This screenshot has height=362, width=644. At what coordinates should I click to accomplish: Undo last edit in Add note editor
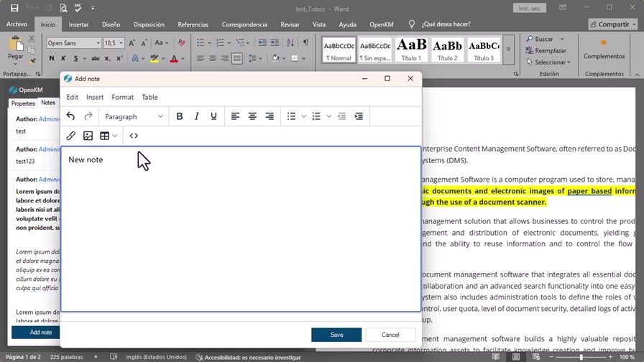click(70, 116)
